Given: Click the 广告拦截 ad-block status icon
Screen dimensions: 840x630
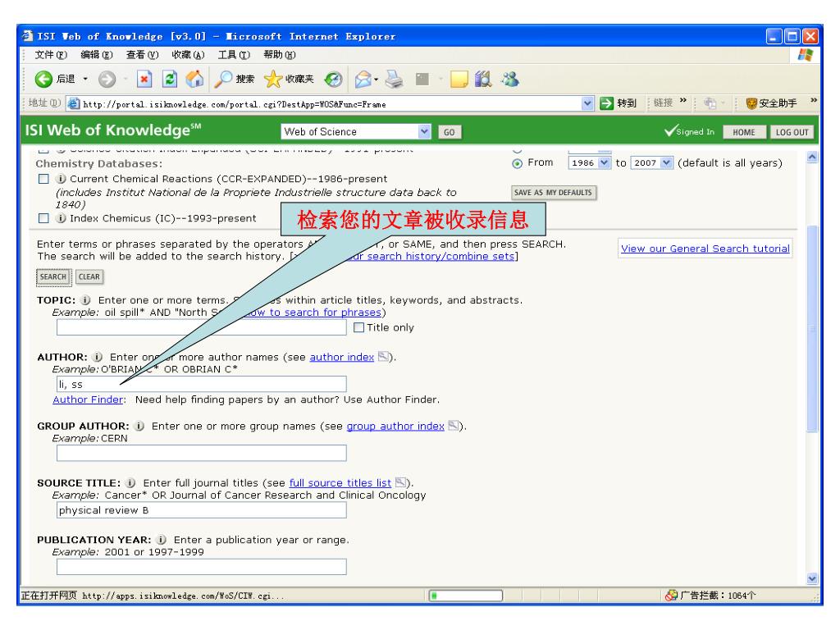Looking at the screenshot, I should click(671, 596).
